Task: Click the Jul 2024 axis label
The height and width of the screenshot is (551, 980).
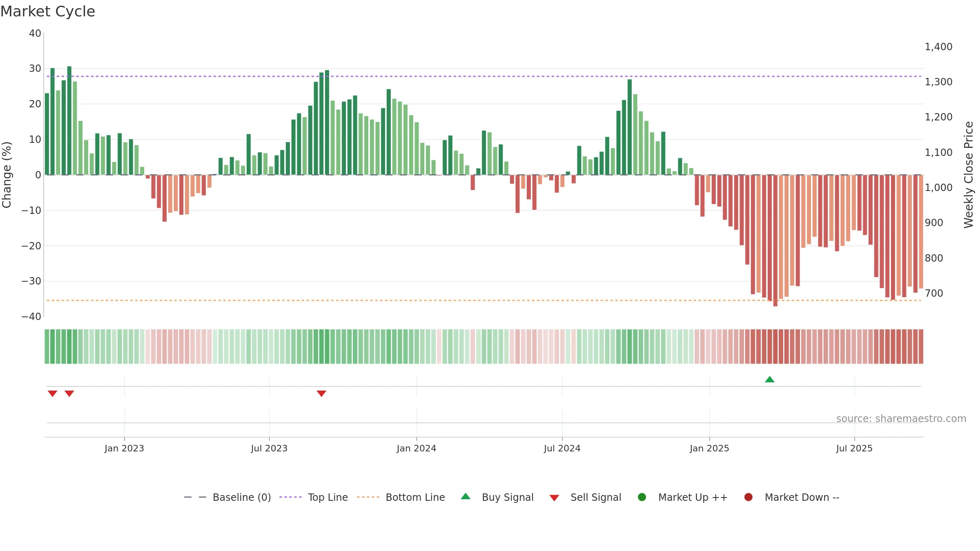Action: [562, 448]
